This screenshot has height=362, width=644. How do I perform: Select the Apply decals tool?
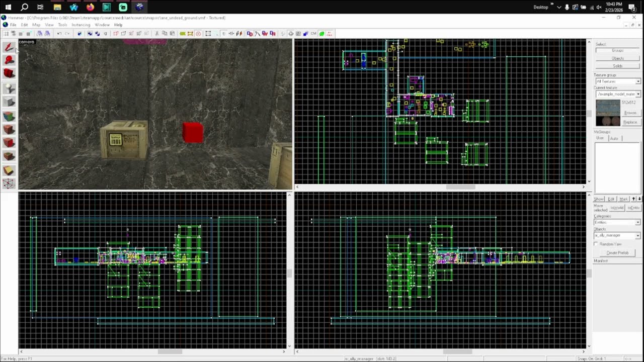9,143
